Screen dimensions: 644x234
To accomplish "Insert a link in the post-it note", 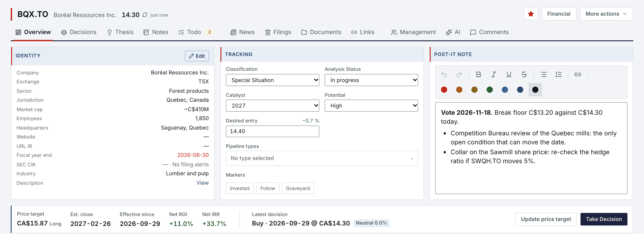I will tap(578, 74).
